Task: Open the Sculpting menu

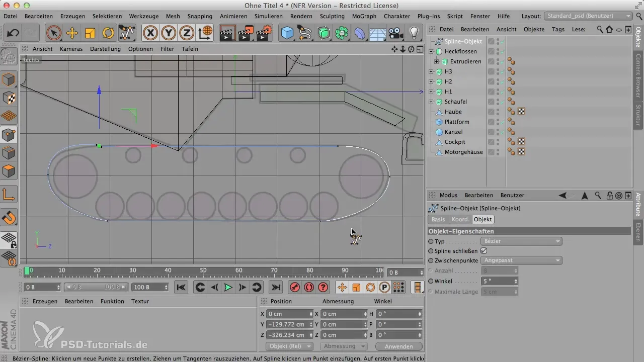Action: (332, 16)
